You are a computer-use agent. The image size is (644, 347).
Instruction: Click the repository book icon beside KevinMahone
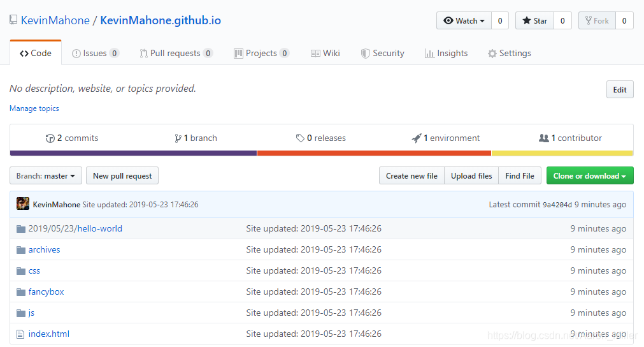(x=13, y=20)
